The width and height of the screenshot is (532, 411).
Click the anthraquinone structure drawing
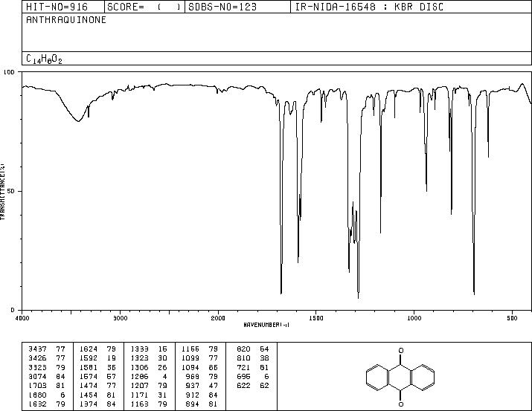pyautogui.click(x=401, y=377)
